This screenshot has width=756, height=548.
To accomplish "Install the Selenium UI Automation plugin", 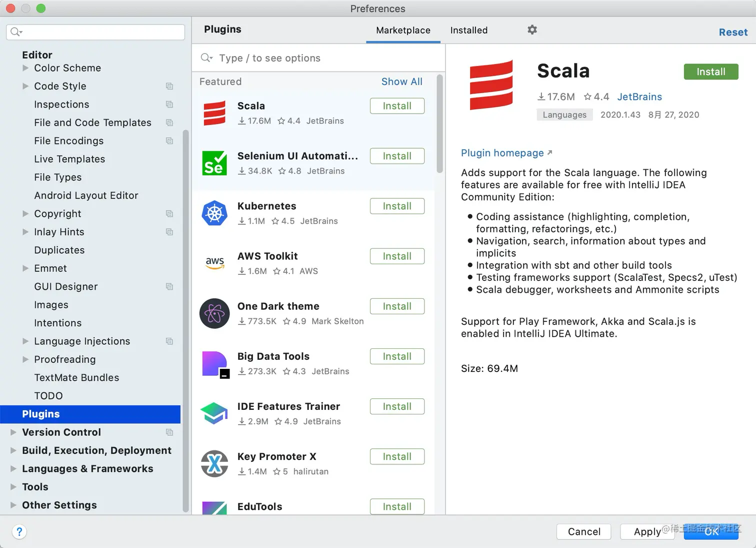I will (x=397, y=156).
